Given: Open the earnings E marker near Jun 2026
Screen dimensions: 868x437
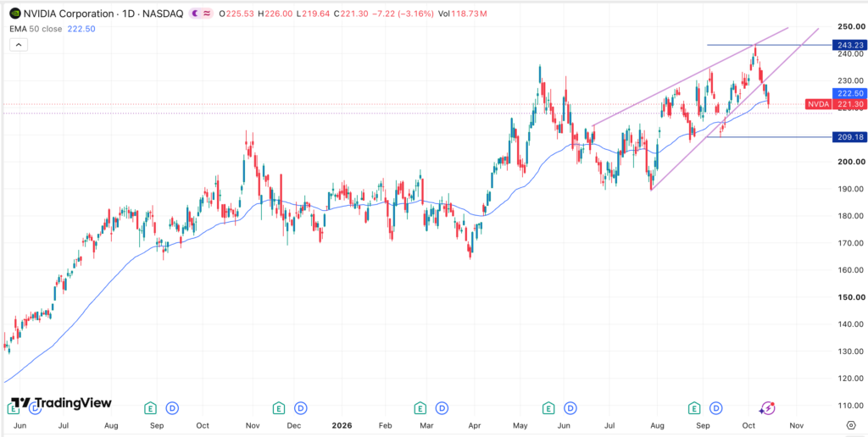Looking at the screenshot, I should point(548,408).
